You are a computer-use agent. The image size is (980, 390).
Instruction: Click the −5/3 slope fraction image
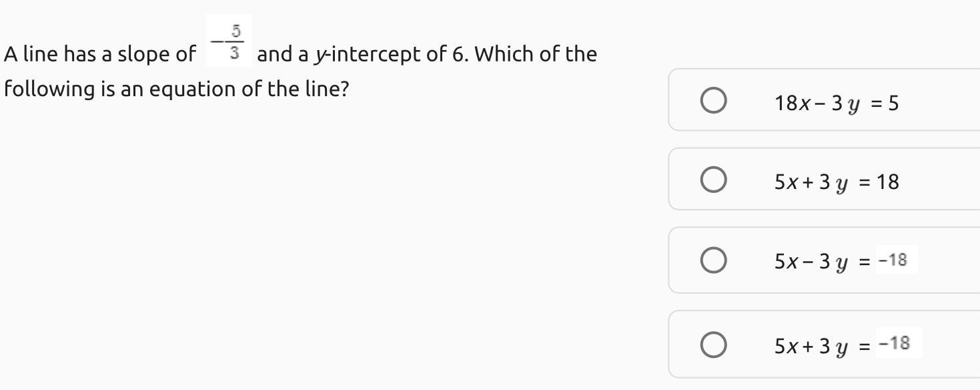click(228, 41)
